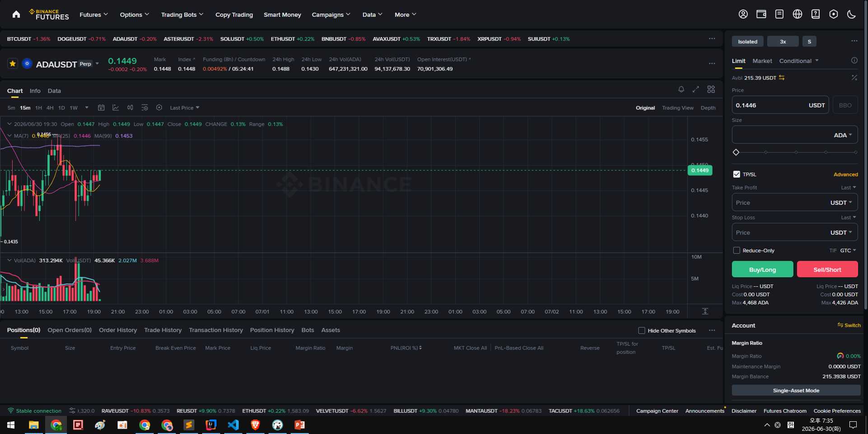Open the language globe icon
Image resolution: width=868 pixels, height=434 pixels.
[x=797, y=14]
